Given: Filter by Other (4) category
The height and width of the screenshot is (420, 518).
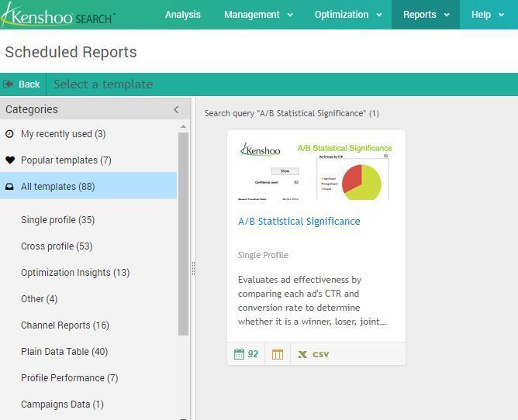Looking at the screenshot, I should (x=39, y=299).
